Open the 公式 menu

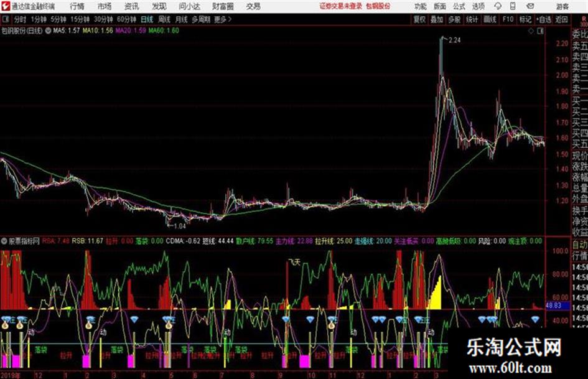point(459,6)
